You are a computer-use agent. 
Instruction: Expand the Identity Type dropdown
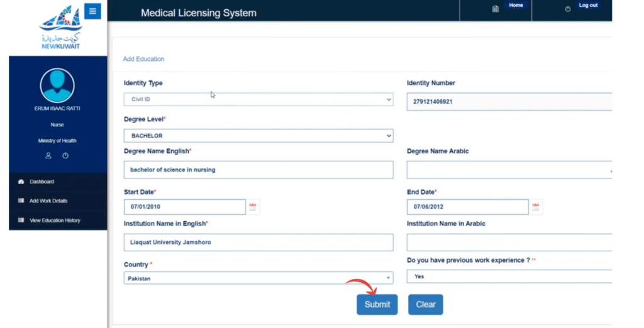[x=258, y=99]
